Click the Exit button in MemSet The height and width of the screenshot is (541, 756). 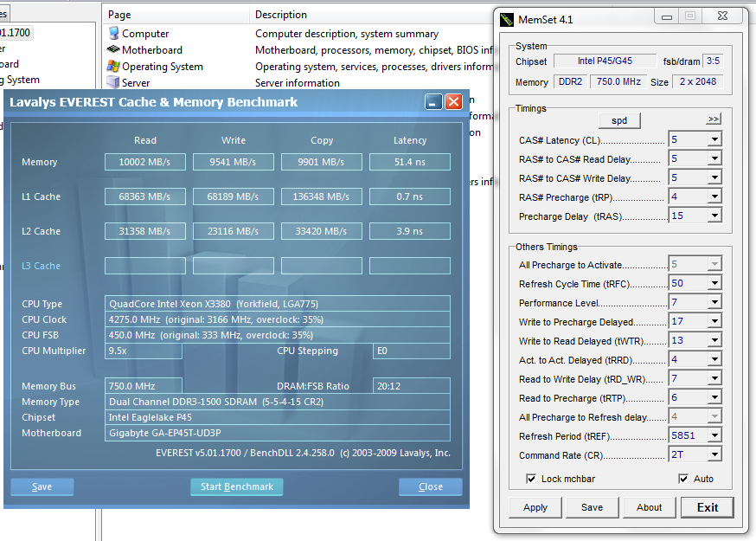pos(708,507)
